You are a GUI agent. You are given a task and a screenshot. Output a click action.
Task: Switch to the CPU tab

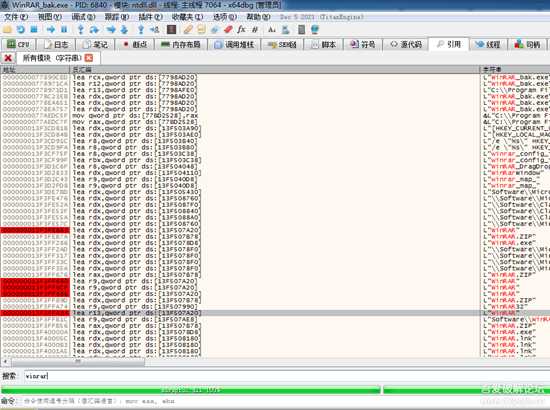click(18, 45)
